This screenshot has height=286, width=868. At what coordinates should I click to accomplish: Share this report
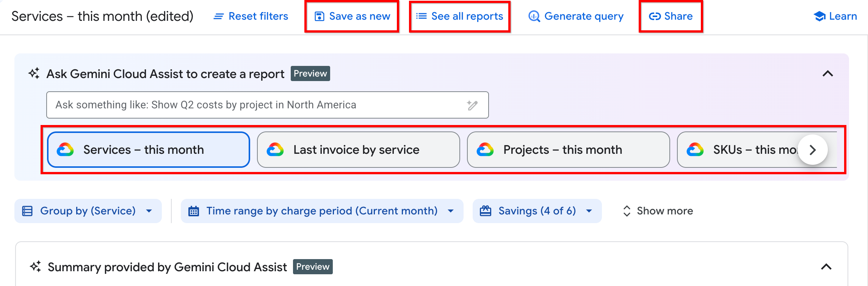pyautogui.click(x=671, y=16)
